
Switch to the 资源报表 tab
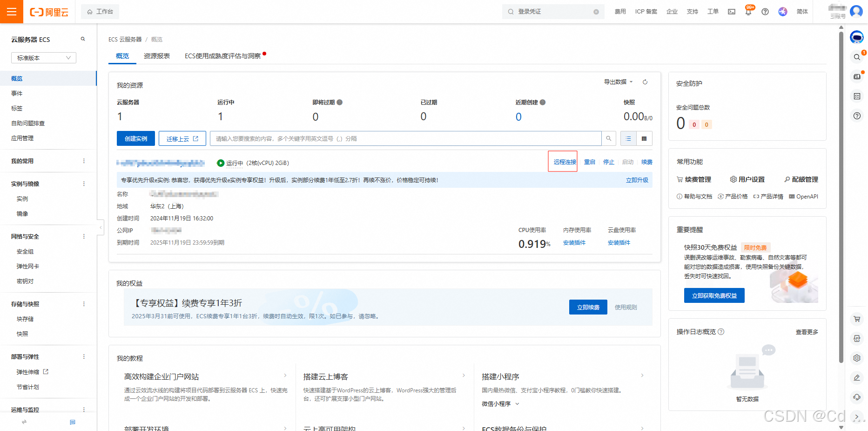(x=157, y=56)
